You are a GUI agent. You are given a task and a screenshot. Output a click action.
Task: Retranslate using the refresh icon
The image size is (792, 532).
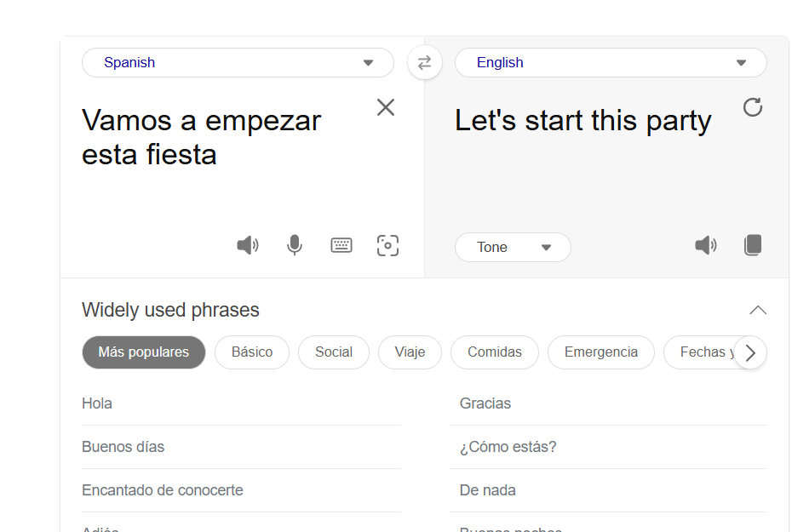(x=752, y=107)
